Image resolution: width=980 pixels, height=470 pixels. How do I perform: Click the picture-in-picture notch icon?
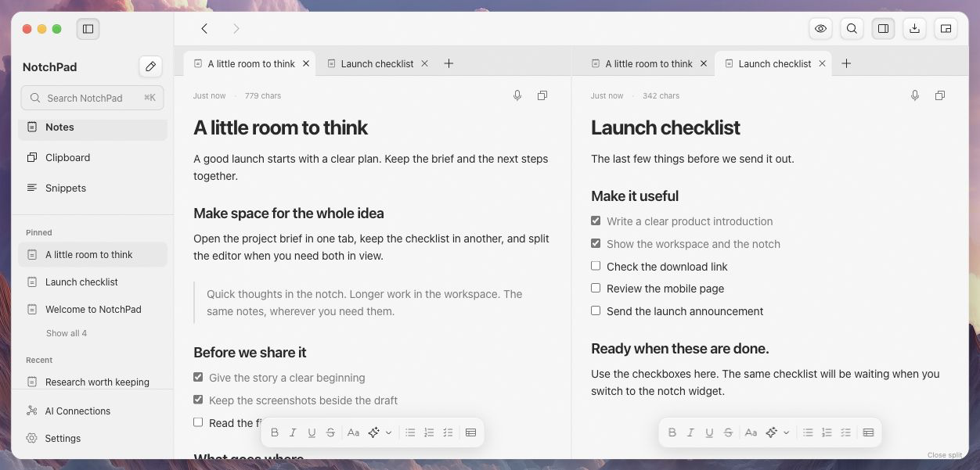point(946,29)
